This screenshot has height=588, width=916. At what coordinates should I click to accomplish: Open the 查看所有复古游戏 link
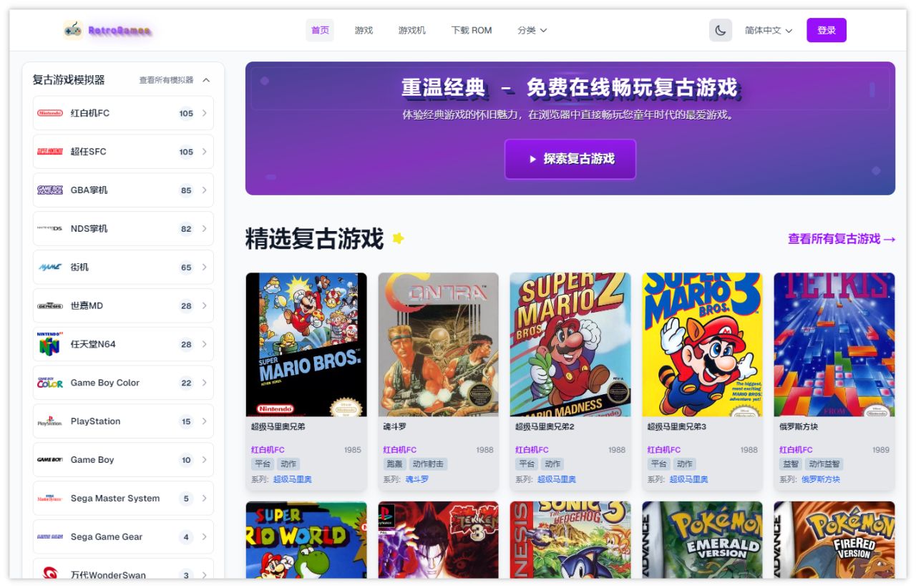click(842, 239)
